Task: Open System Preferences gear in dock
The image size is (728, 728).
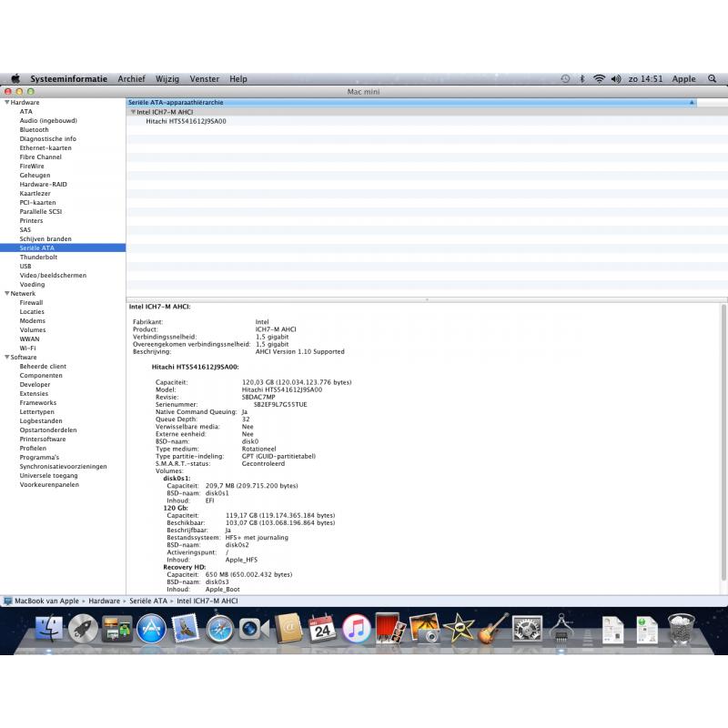Action: [527, 629]
